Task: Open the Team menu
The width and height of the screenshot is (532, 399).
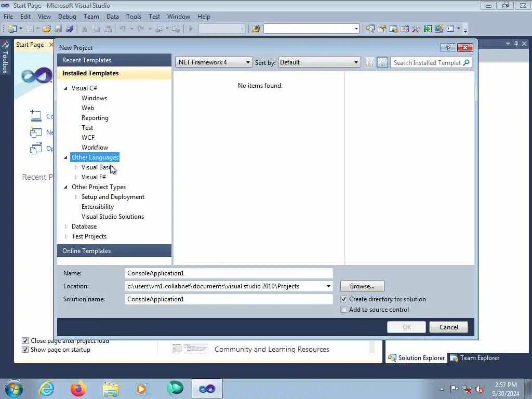Action: (x=91, y=17)
